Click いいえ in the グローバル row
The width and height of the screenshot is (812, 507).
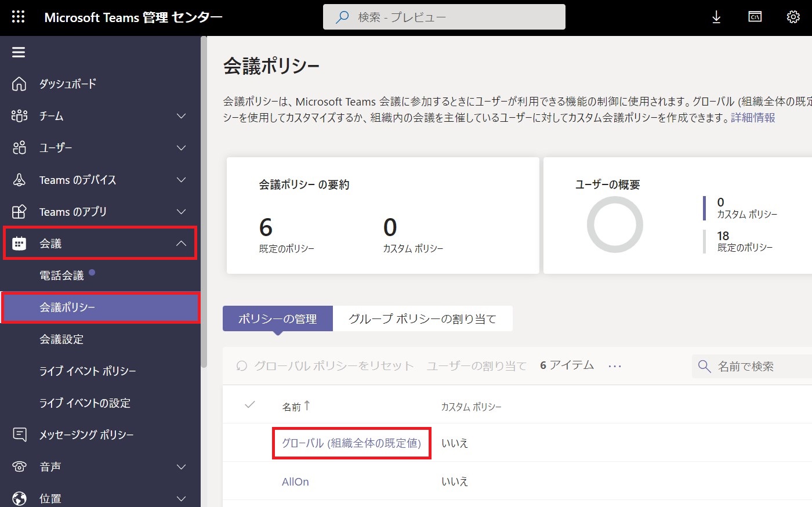click(455, 443)
